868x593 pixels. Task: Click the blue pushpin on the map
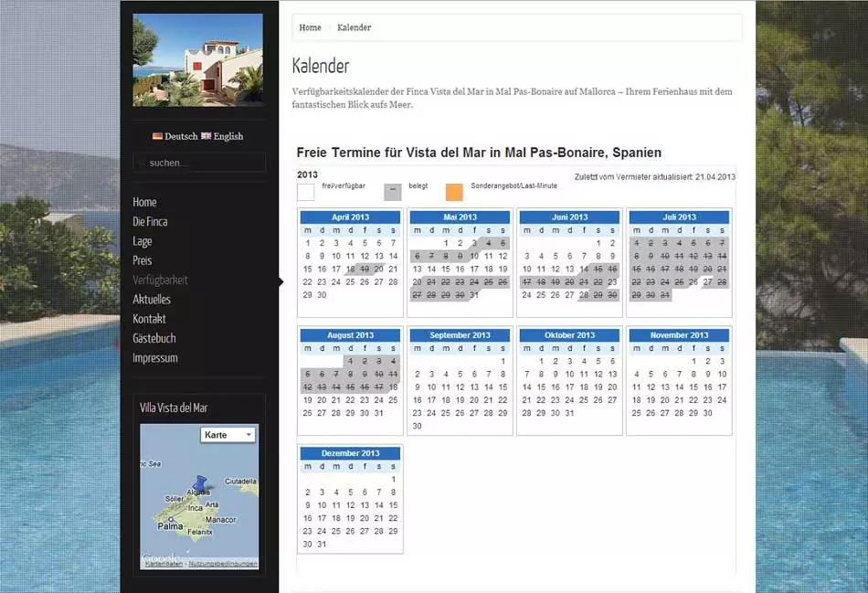[x=200, y=483]
